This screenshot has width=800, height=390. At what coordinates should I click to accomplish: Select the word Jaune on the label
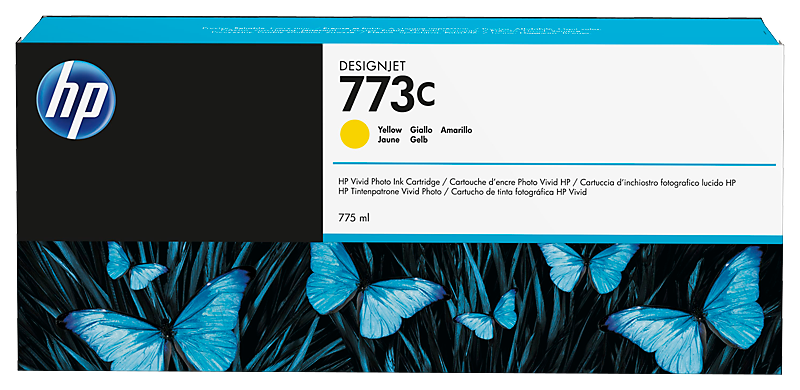click(x=388, y=140)
